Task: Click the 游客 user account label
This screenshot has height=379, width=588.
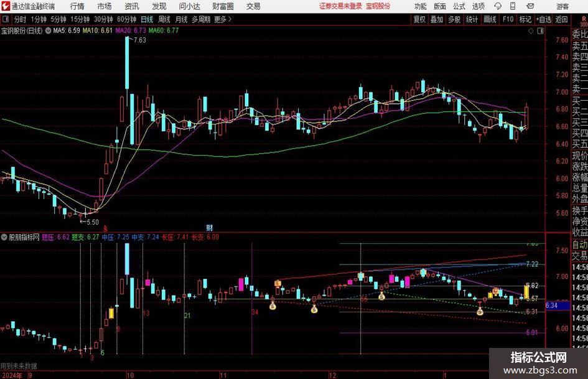Action: pyautogui.click(x=562, y=6)
